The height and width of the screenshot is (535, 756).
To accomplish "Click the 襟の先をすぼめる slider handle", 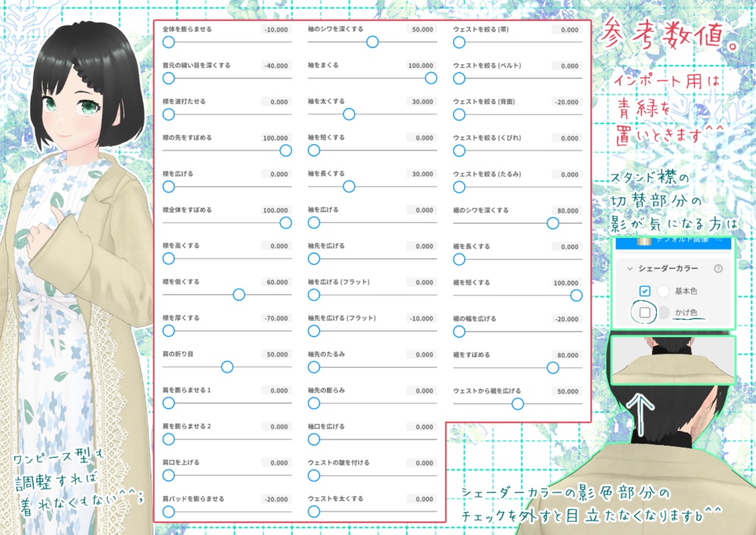I will (x=286, y=151).
